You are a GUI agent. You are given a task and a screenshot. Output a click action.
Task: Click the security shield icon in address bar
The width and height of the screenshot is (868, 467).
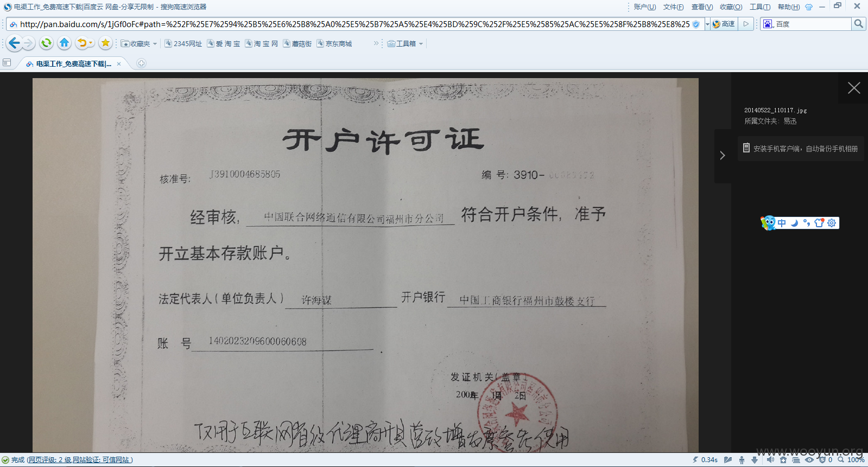point(696,24)
